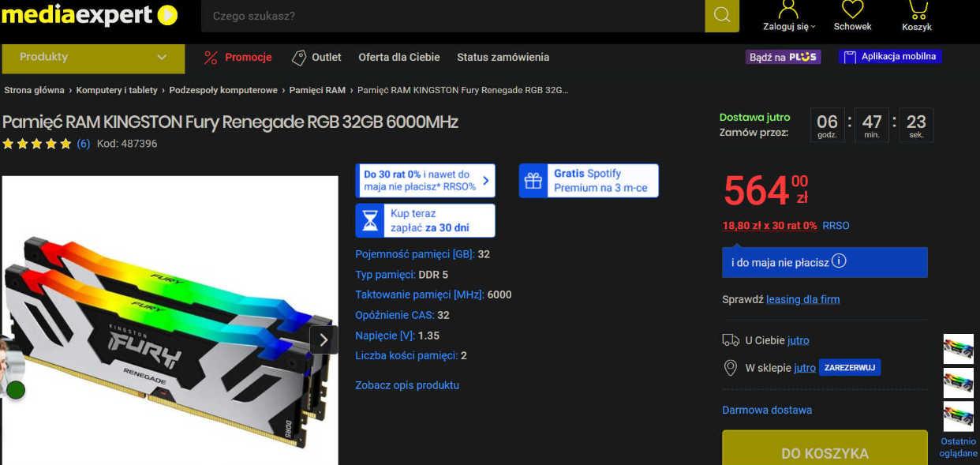The width and height of the screenshot is (980, 465).
Task: Click 'i do maja nie płacisz' blue bar
Action: 825,262
